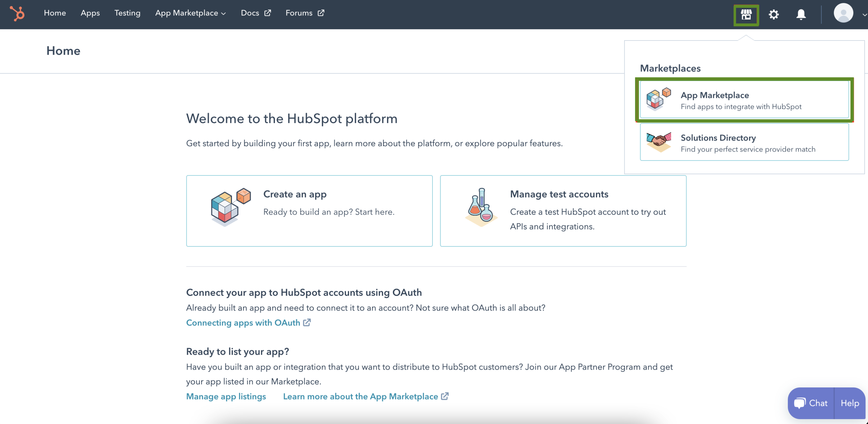The image size is (868, 424).
Task: Open the Testing menu item
Action: point(127,13)
